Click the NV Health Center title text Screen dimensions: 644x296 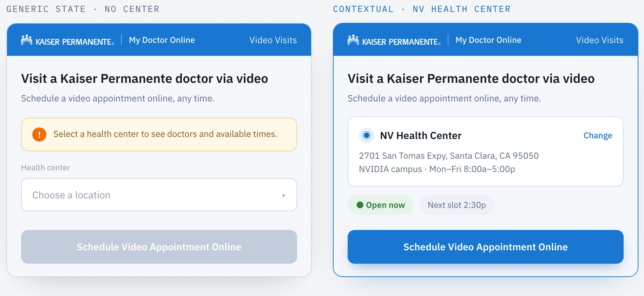click(x=421, y=136)
